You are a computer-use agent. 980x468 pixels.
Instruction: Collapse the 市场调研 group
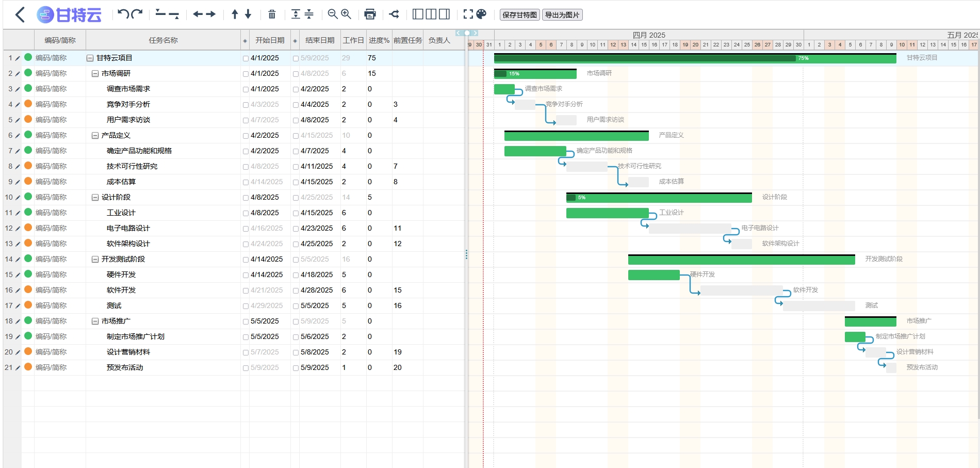point(95,74)
